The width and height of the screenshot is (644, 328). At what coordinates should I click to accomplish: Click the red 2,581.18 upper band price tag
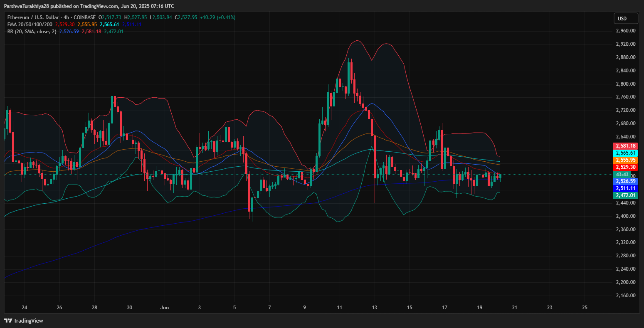click(625, 146)
